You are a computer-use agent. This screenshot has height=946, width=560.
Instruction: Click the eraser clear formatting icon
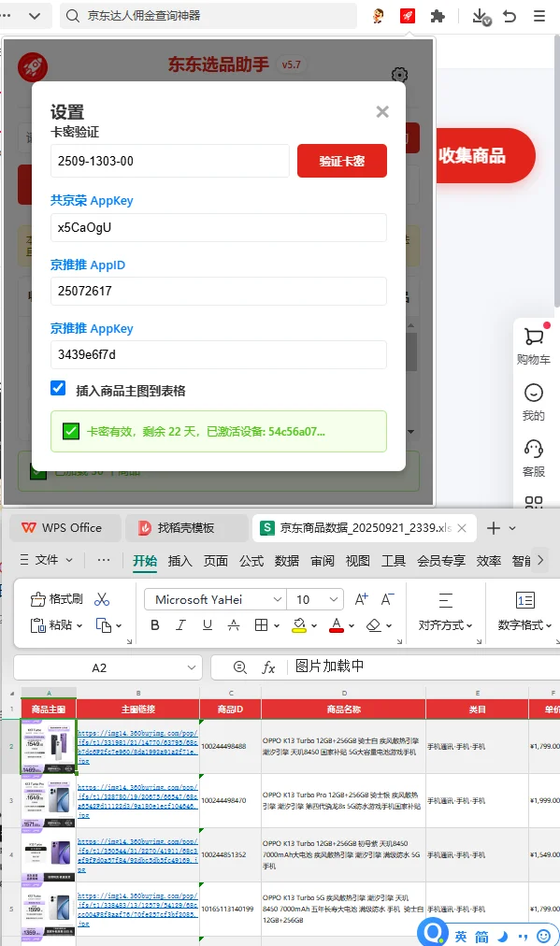pos(374,625)
